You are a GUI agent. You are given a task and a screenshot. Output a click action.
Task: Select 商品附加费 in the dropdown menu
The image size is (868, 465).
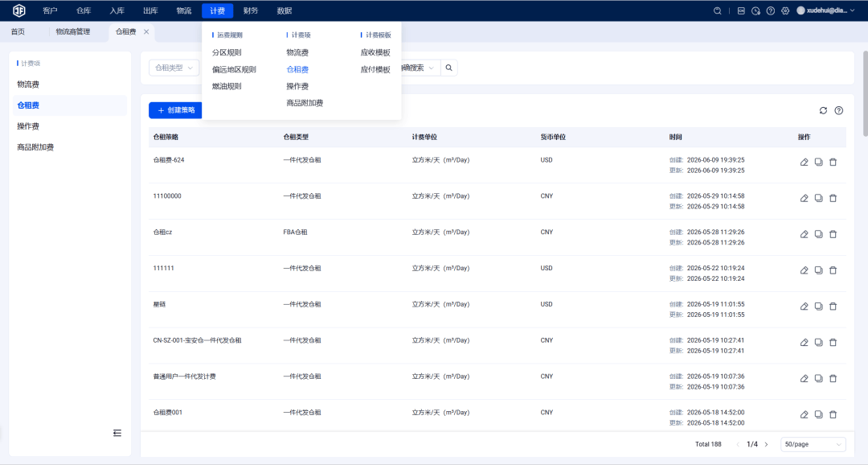click(305, 102)
